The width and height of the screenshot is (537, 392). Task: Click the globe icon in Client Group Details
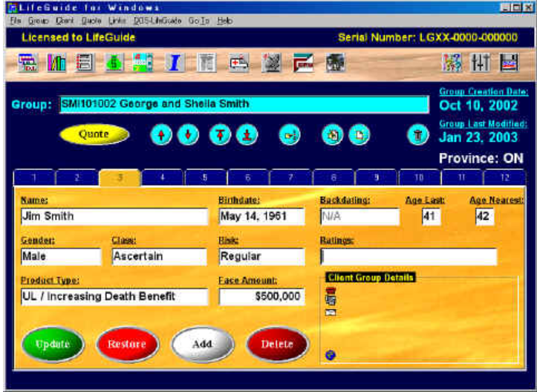[x=331, y=356]
